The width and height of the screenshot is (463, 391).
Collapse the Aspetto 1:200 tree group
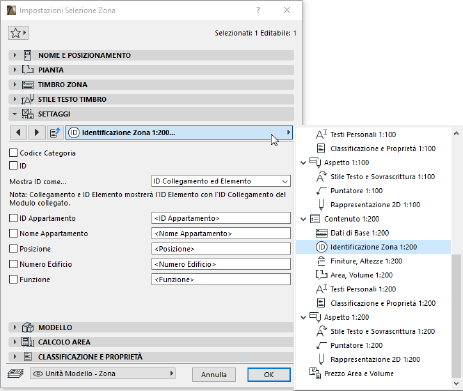coord(303,317)
